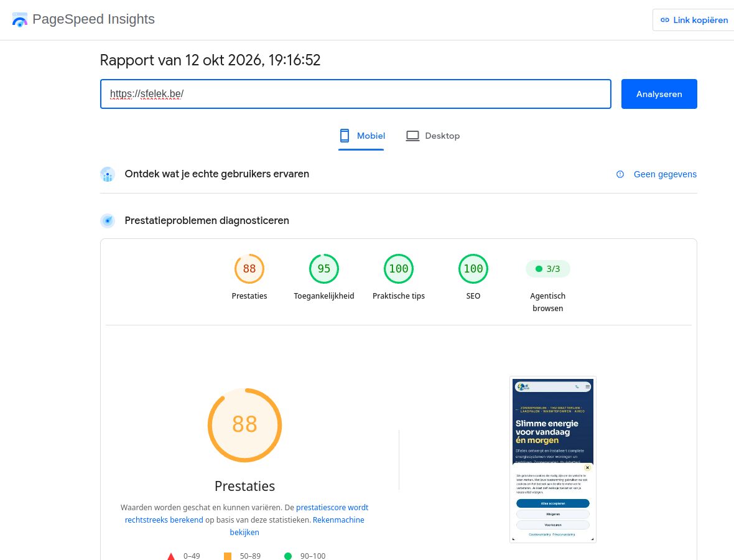
Task: Switch to the Mobiel tab
Action: click(x=361, y=136)
